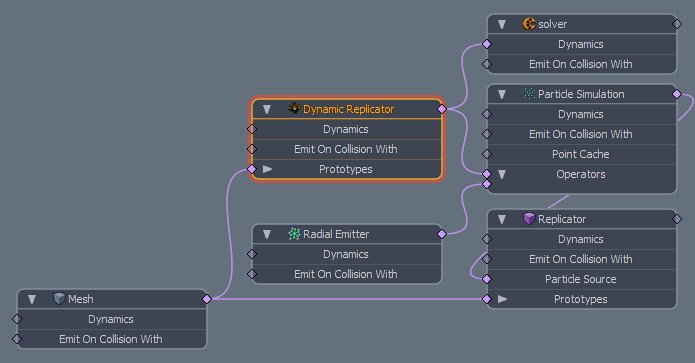This screenshot has height=363, width=695.
Task: Click the Mesh cube icon
Action: [59, 298]
